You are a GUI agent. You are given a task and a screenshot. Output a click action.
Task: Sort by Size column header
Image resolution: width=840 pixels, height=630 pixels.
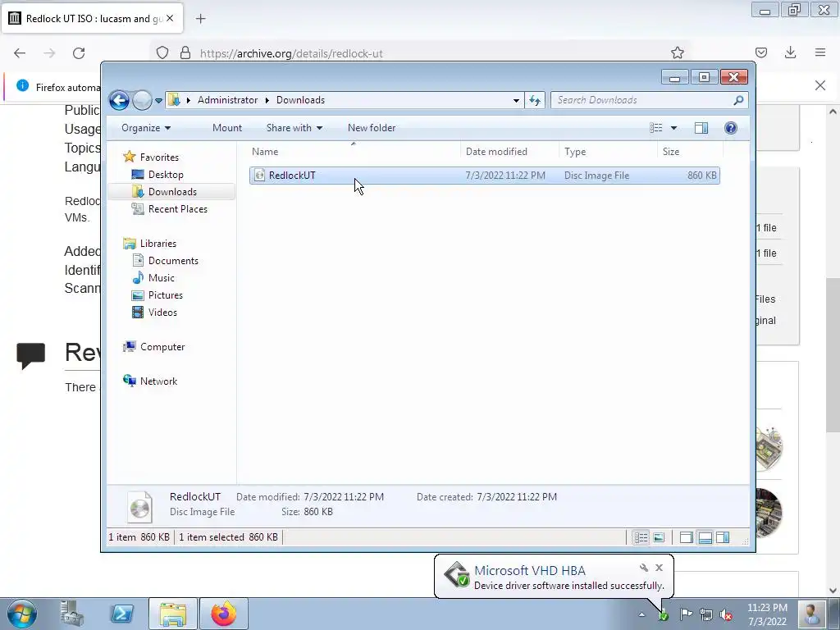coord(690,152)
